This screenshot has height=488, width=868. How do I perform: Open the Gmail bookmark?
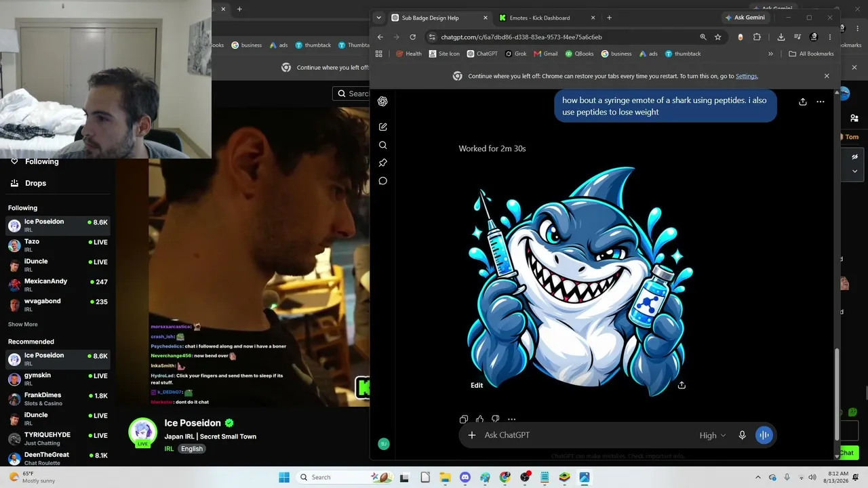[545, 54]
